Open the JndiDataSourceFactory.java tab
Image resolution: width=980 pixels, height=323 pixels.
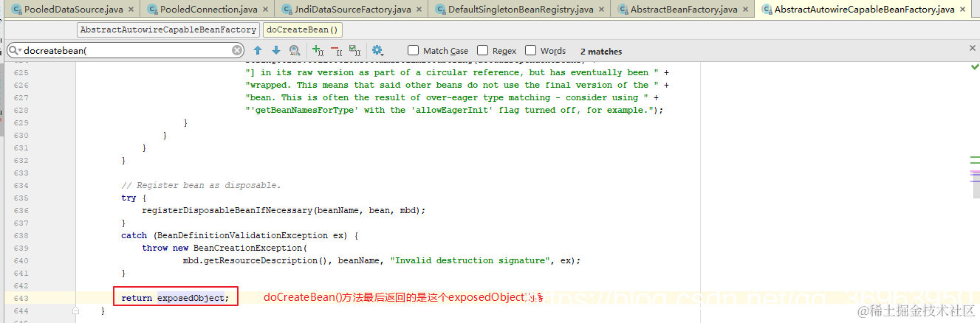tap(352, 10)
